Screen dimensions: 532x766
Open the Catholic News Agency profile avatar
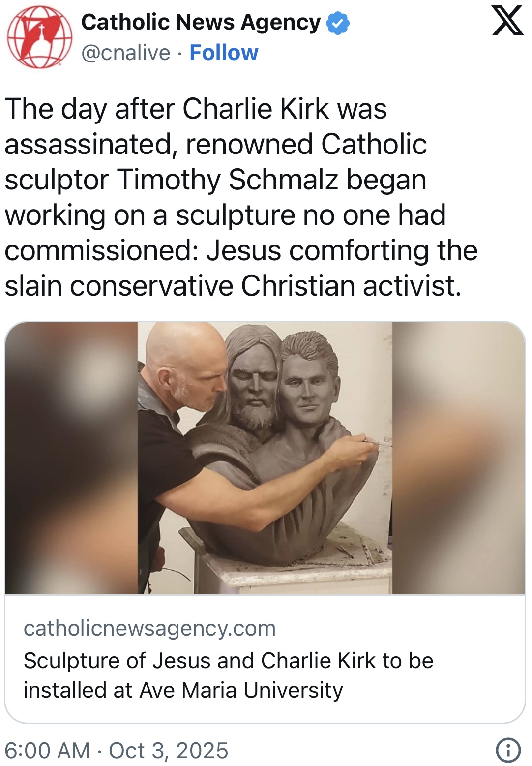(x=39, y=37)
